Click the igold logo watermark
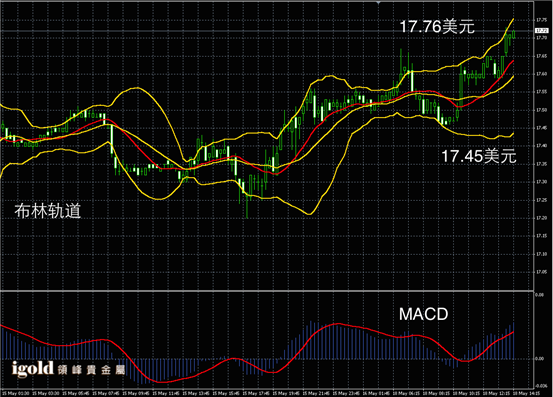The height and width of the screenshot is (397, 553). (32, 369)
